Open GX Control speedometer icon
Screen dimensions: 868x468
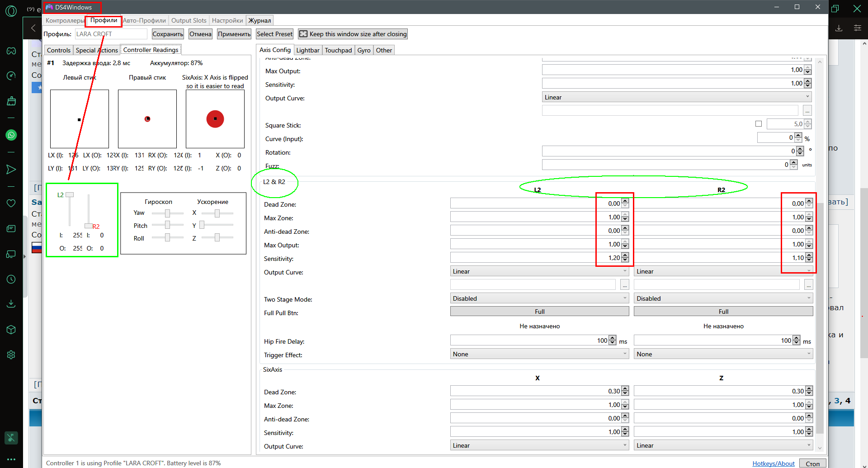[x=11, y=76]
